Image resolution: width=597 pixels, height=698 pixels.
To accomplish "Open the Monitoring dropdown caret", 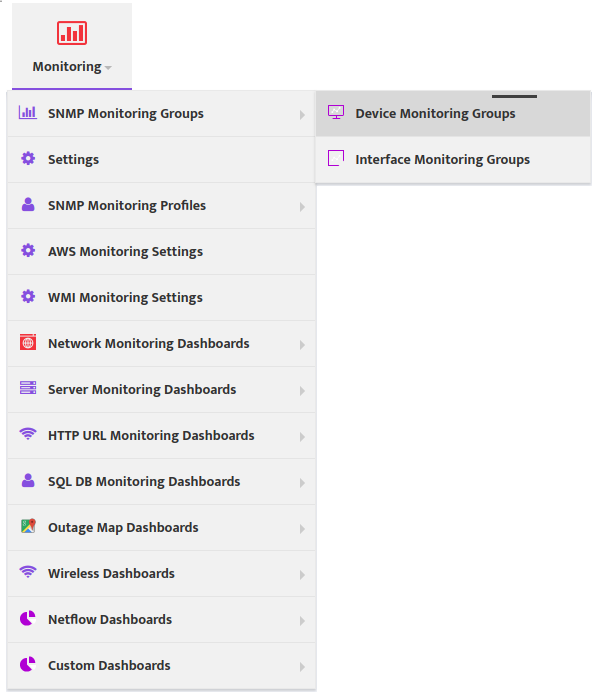I will point(108,68).
